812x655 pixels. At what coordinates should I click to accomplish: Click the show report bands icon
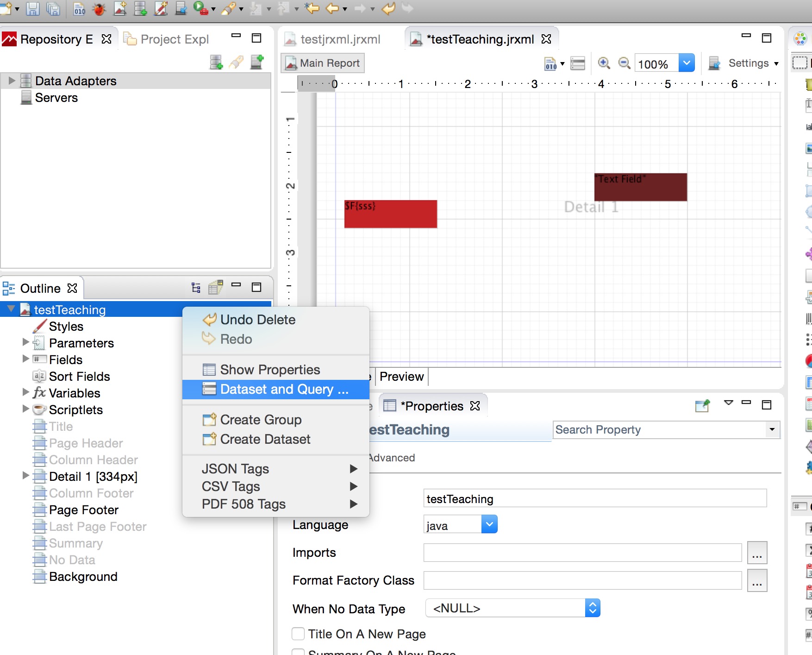click(578, 63)
